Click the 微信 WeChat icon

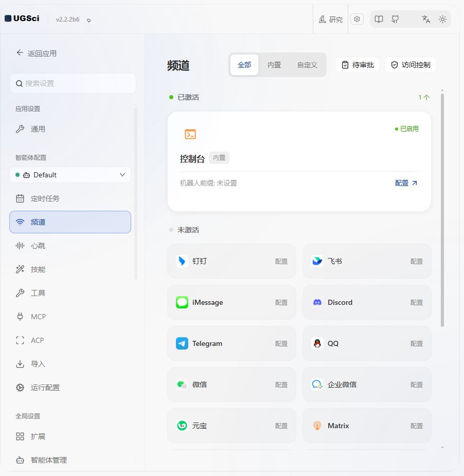coord(182,385)
